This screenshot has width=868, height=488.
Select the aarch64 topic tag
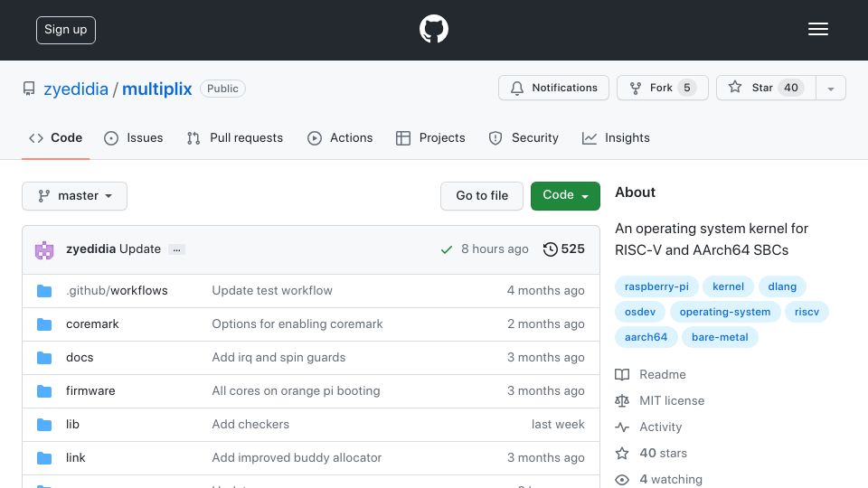[x=646, y=337]
